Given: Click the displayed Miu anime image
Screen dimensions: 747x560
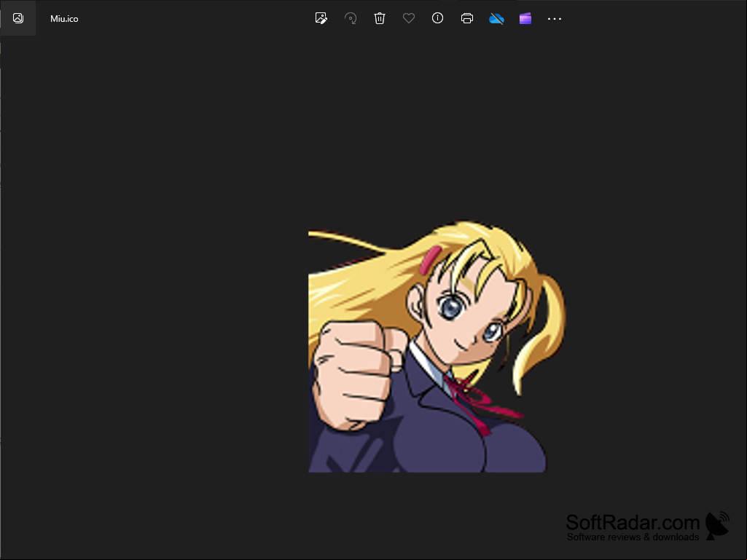Looking at the screenshot, I should coord(437,346).
